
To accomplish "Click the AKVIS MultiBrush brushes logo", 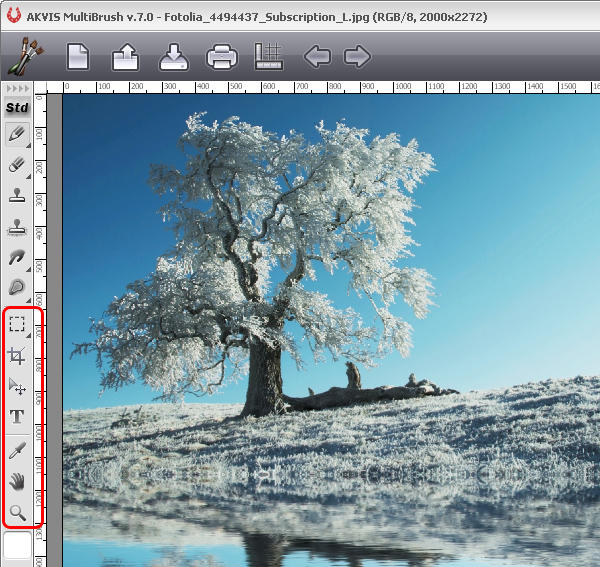I will [x=25, y=56].
